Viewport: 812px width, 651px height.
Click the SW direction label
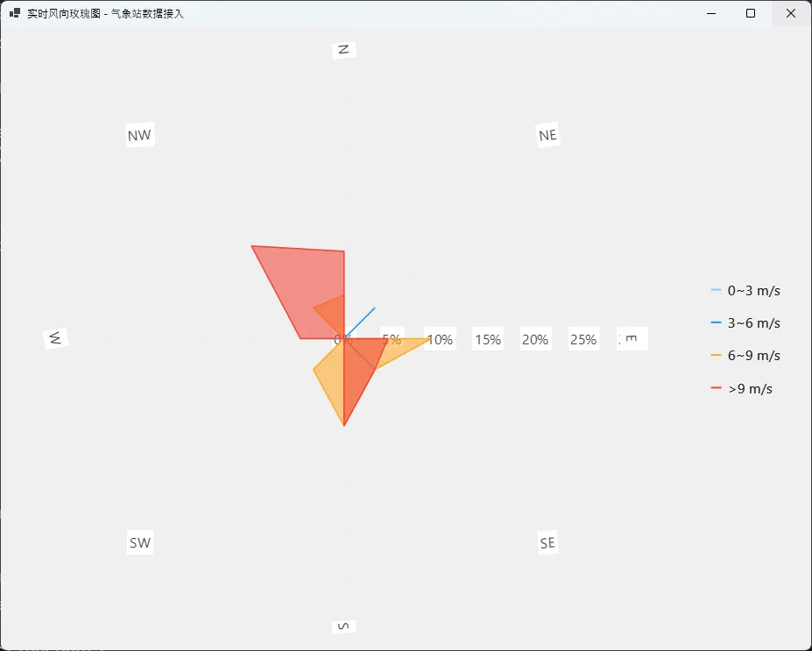(x=140, y=542)
